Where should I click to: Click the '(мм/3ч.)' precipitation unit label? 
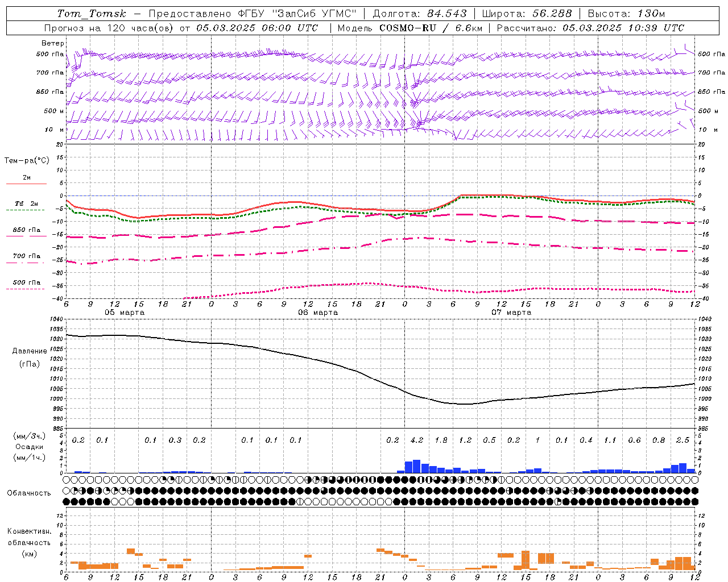pyautogui.click(x=29, y=436)
